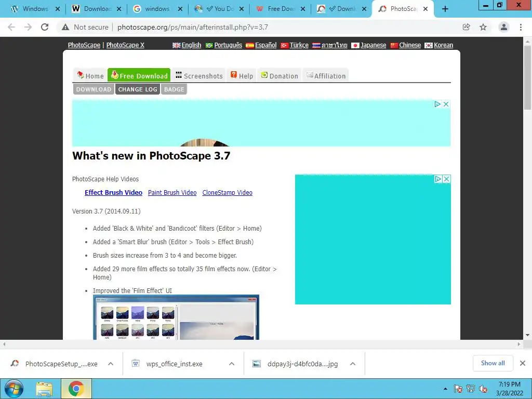Reload the page with the refresh icon

coord(45,27)
